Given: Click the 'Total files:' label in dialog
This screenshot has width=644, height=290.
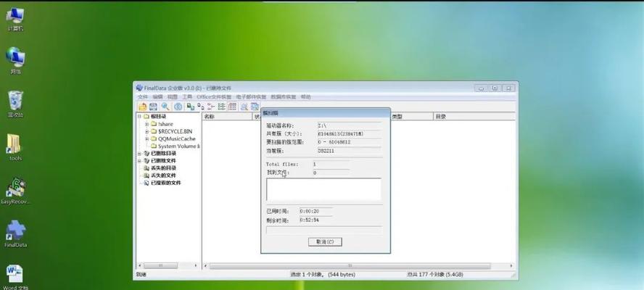Looking at the screenshot, I should click(x=283, y=165).
